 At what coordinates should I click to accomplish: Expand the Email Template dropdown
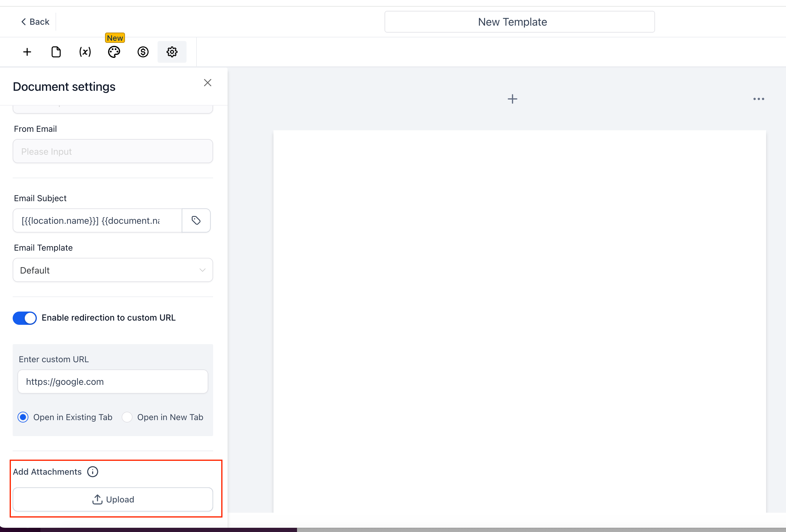pyautogui.click(x=113, y=270)
